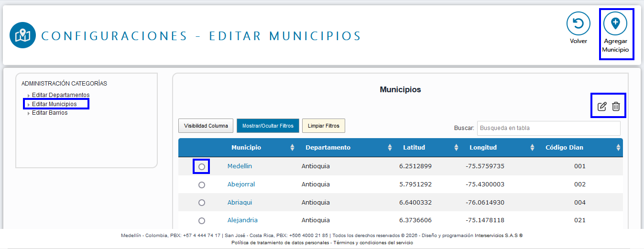Sort table by Latitud column arrows
Screen dimensions: 644x249
click(456, 148)
